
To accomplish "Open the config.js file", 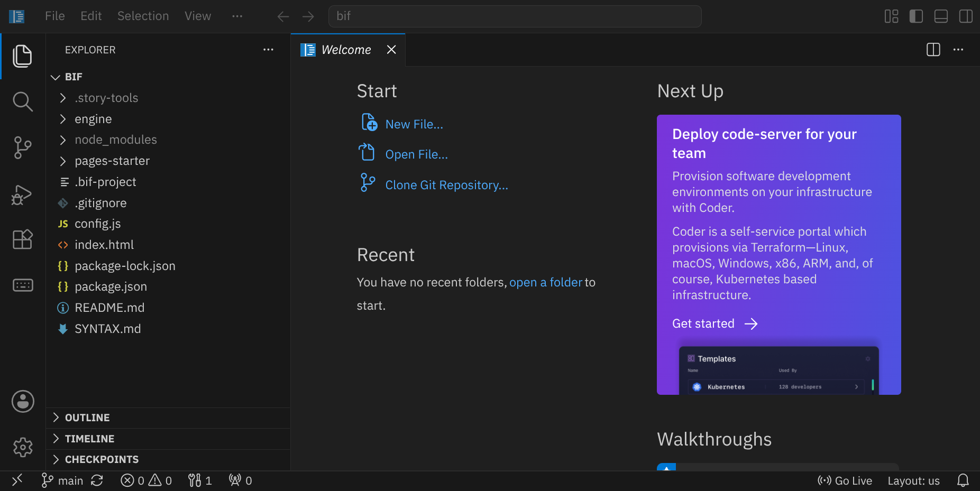I will tap(168, 224).
